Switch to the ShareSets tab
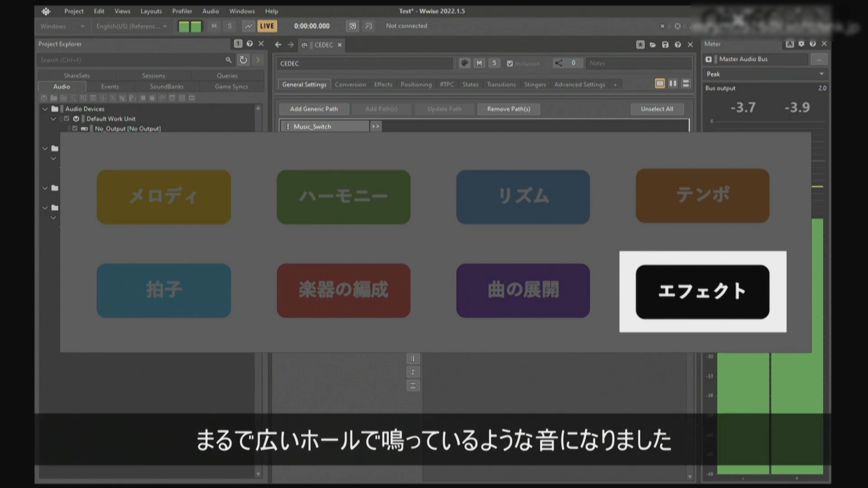Image resolution: width=868 pixels, height=488 pixels. pos(77,76)
